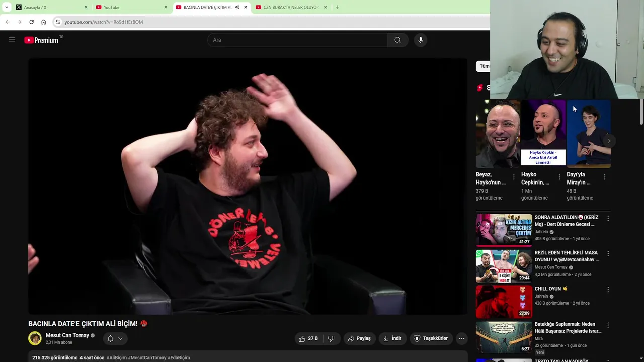The width and height of the screenshot is (644, 362).
Task: Open the YouTube hamburger guide menu
Action: pyautogui.click(x=12, y=40)
